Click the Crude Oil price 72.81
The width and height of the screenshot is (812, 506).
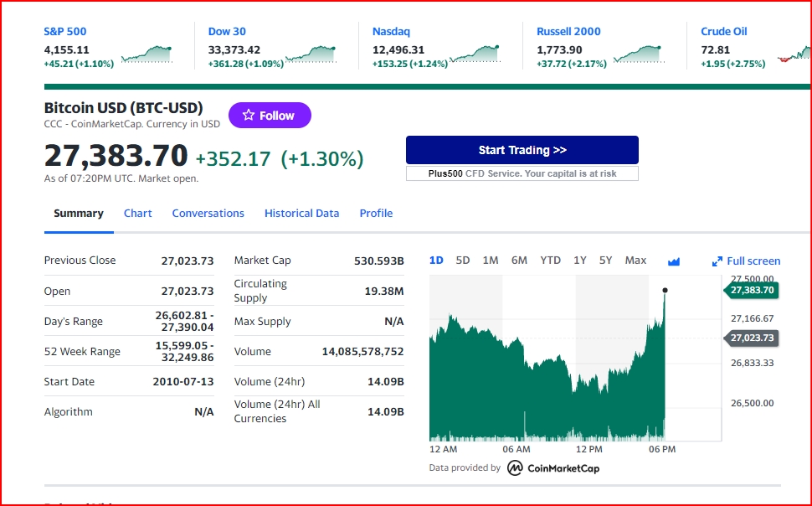[715, 49]
